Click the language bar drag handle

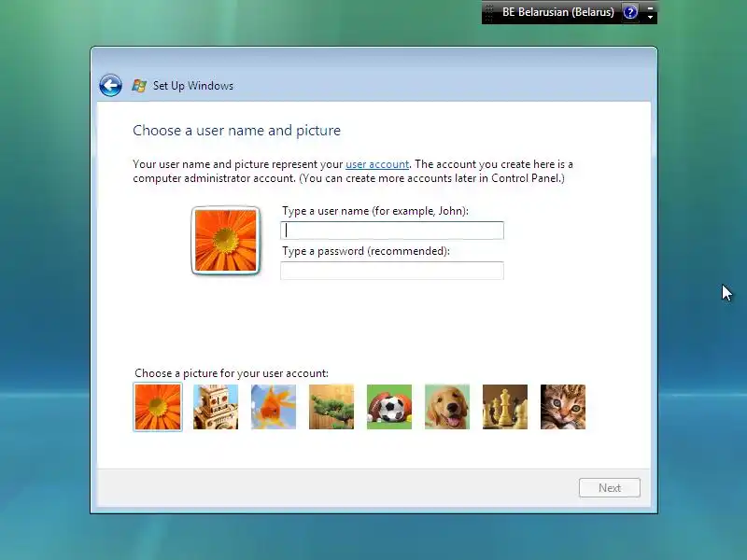click(x=488, y=12)
